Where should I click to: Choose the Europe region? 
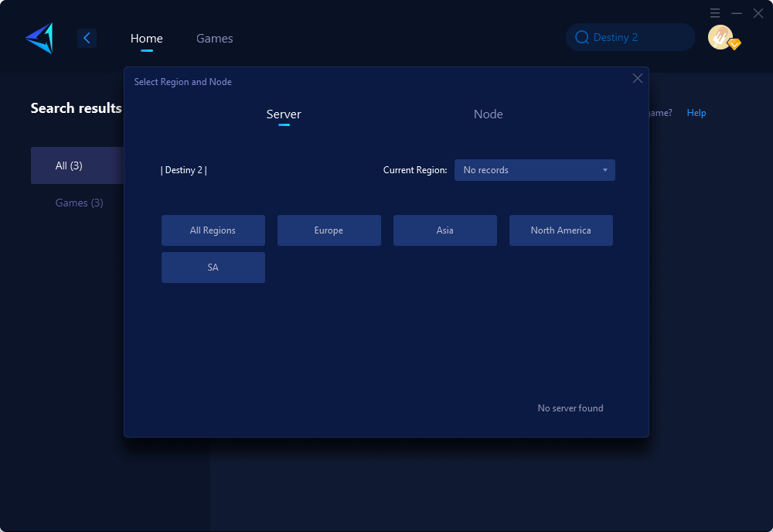click(329, 230)
